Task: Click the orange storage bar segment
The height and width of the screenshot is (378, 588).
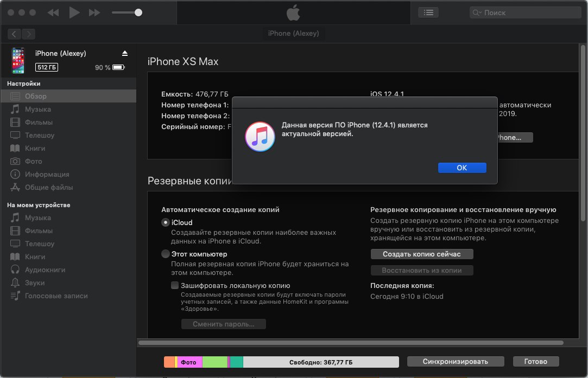Action: click(169, 362)
